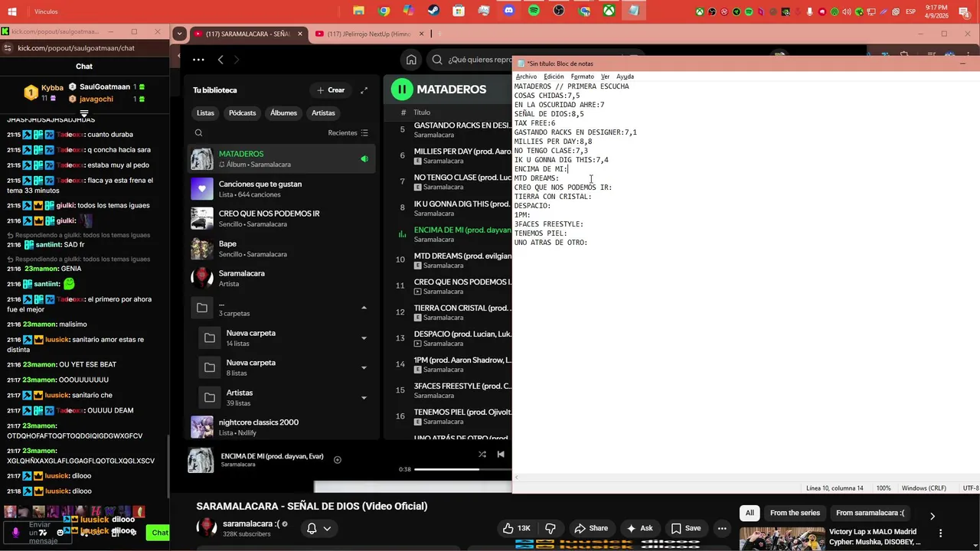Open File Explorer from the taskbar
Viewport: 980px width, 551px height.
[x=358, y=11]
